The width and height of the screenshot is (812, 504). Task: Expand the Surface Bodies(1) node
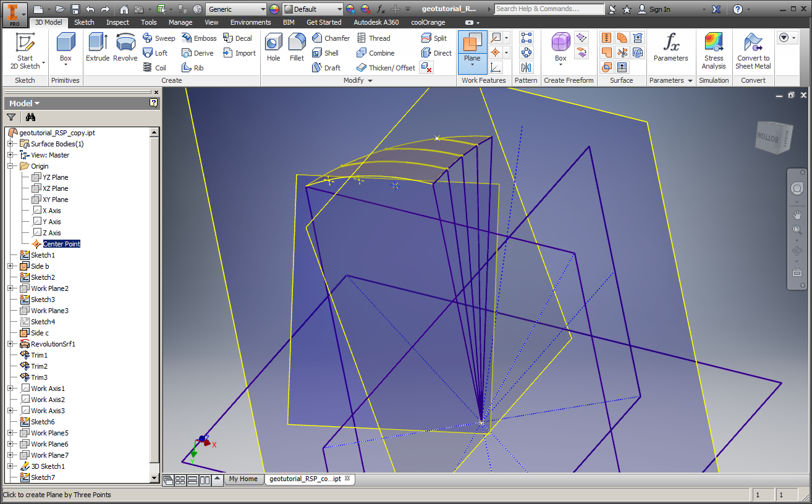(10, 144)
